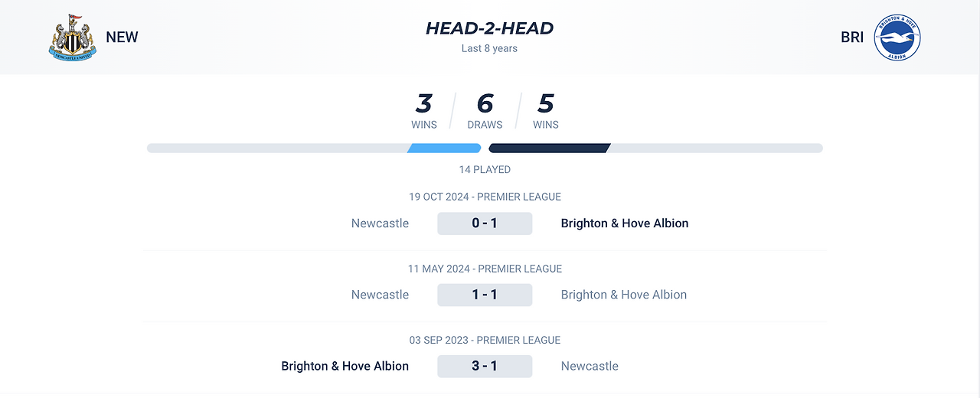Click the Newcastle United crest icon
The width and height of the screenshot is (980, 398).
point(73,37)
